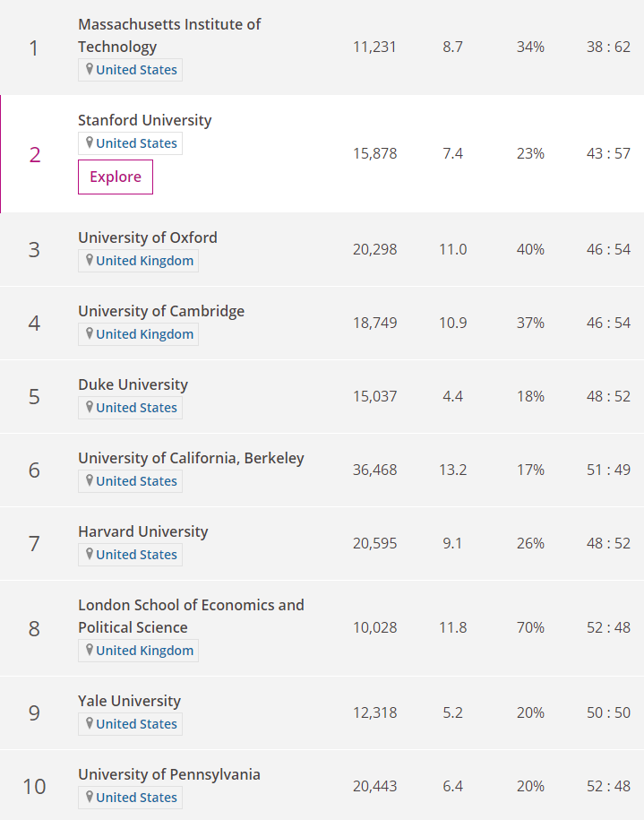Click the pin icon under UC Berkeley
Screen dimensions: 644x820
pos(90,480)
